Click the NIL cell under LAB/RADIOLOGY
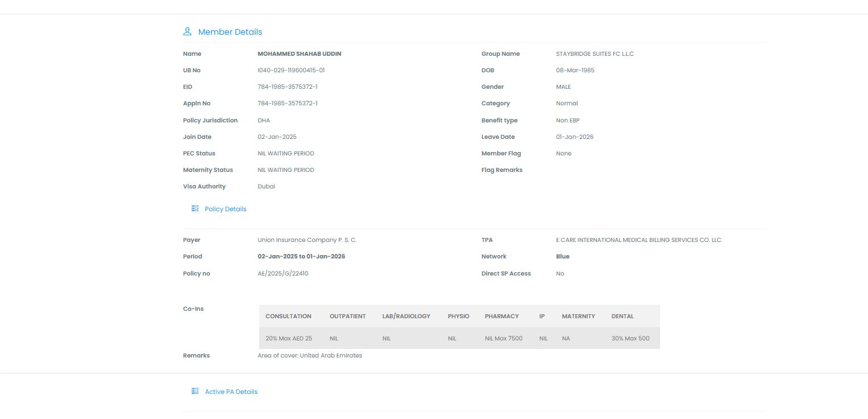The width and height of the screenshot is (868, 419). coord(387,338)
